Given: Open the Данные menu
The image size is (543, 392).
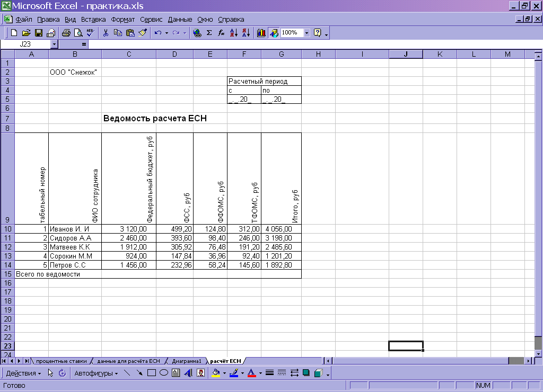Looking at the screenshot, I should click(x=180, y=20).
